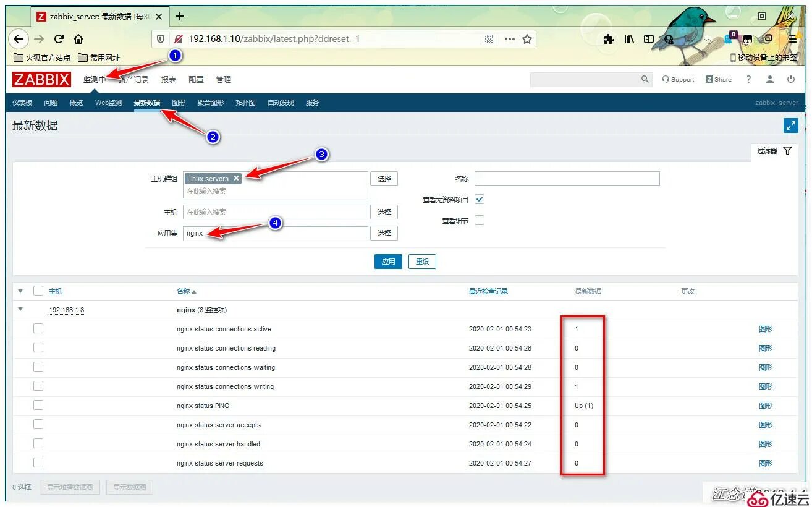
Task: Toggle the 查看无资料项目 checkbox
Action: 480,199
